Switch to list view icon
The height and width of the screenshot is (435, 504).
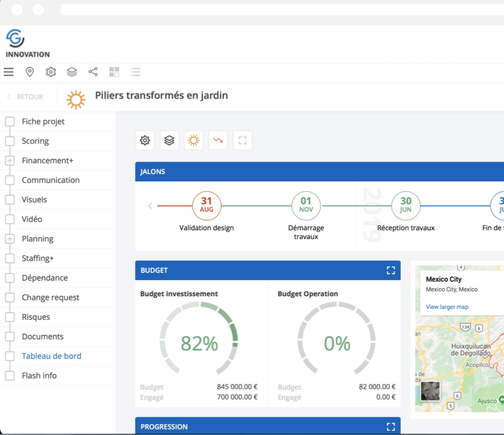pos(135,72)
